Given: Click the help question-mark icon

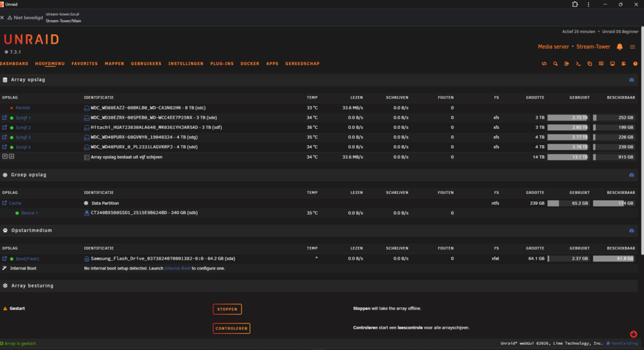Looking at the screenshot, I should (635, 64).
